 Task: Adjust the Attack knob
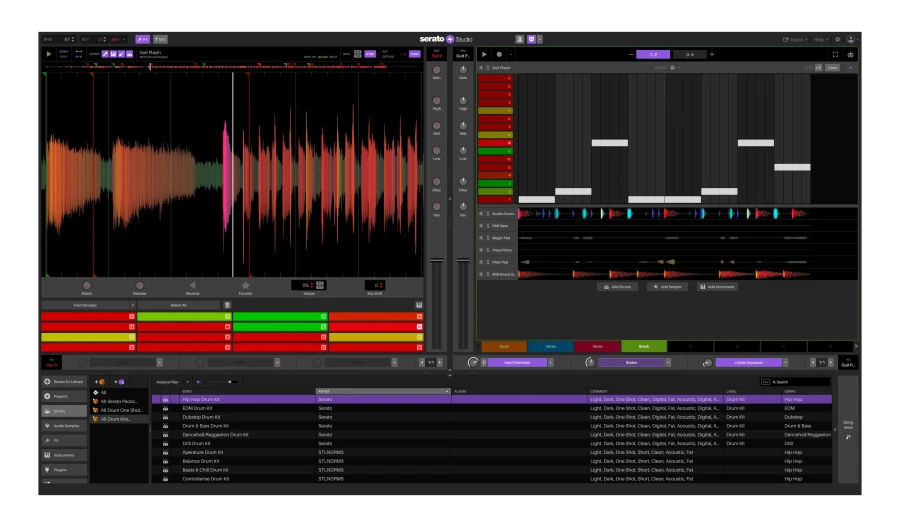87,285
